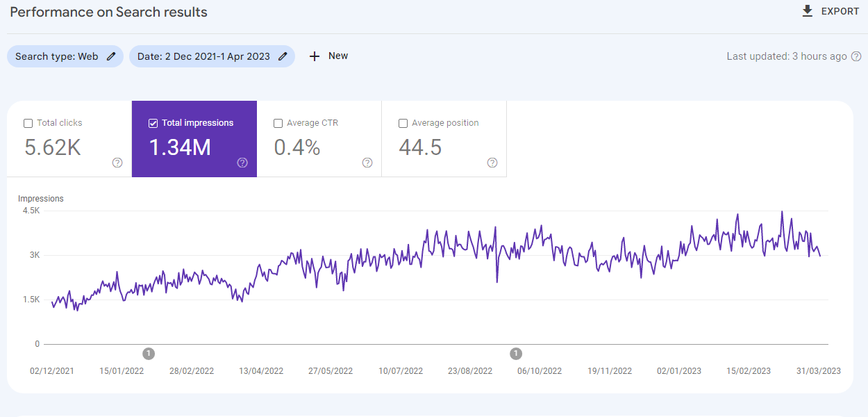Click annotation marker near 15/01/2022
Viewport: 868px width, 417px height.
tap(149, 354)
